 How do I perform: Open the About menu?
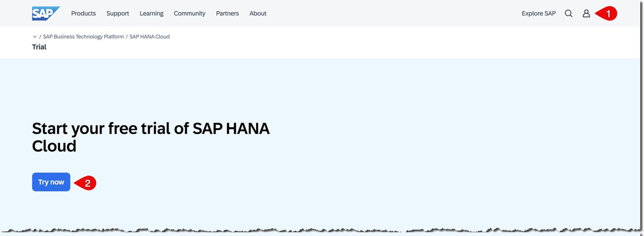tap(258, 13)
